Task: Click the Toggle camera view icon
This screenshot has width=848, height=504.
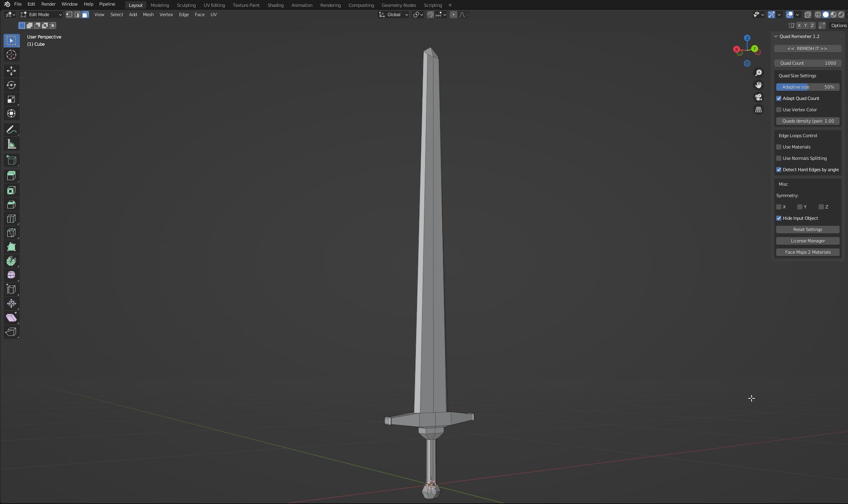Action: click(x=759, y=98)
